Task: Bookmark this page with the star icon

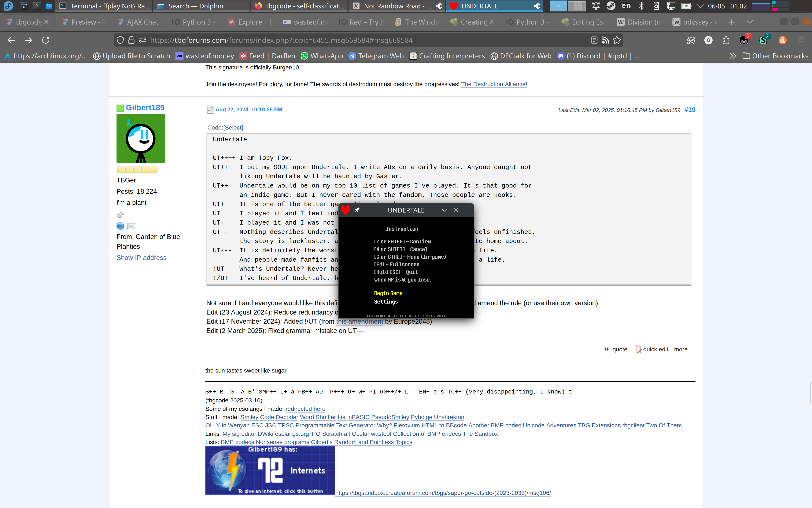Action: tap(617, 40)
